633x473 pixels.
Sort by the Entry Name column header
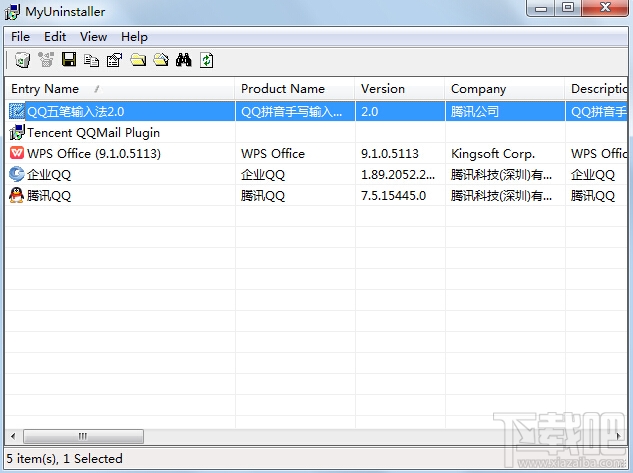[120, 89]
